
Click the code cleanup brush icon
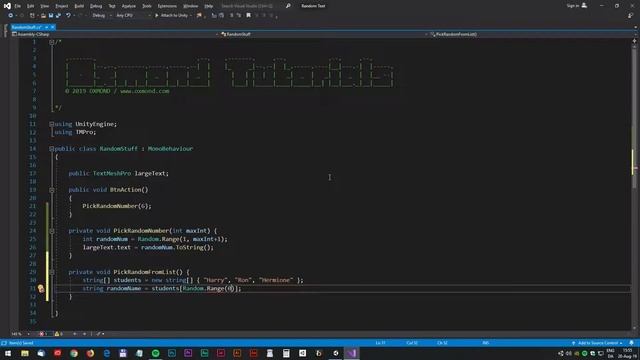pos(98,334)
